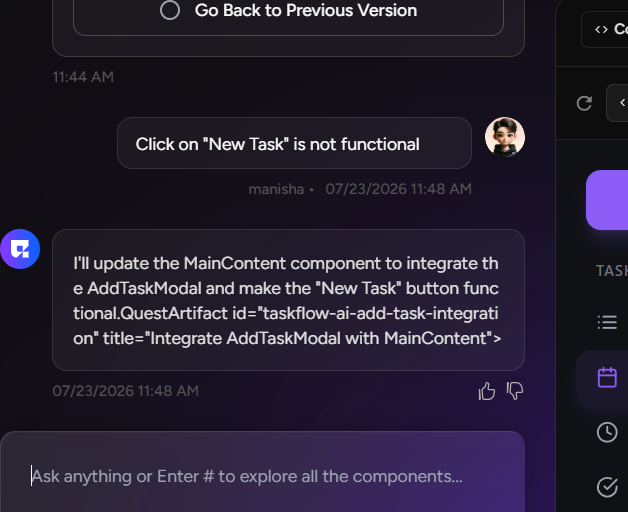Click the 11:44 AM timestamp
Image resolution: width=628 pixels, height=512 pixels.
coord(83,77)
